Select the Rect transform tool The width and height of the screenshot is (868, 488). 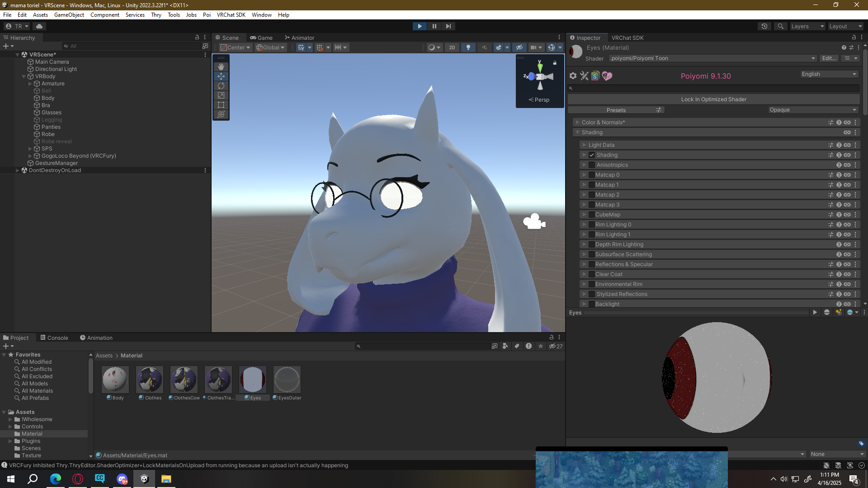tap(221, 105)
